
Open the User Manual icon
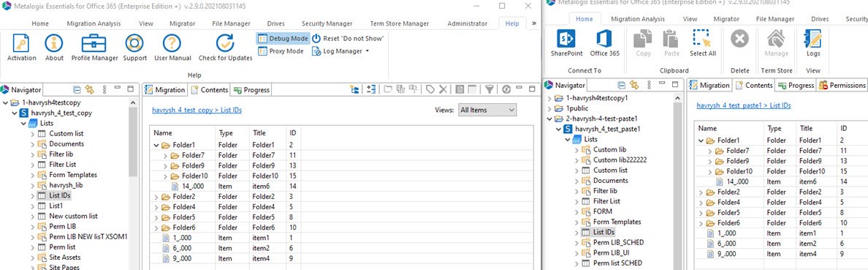[x=172, y=43]
